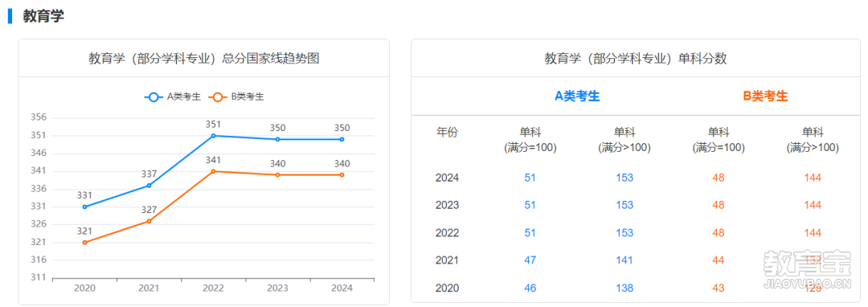Click the 2020 blue data point at 331
Screen dimensions: 868x307
point(84,207)
